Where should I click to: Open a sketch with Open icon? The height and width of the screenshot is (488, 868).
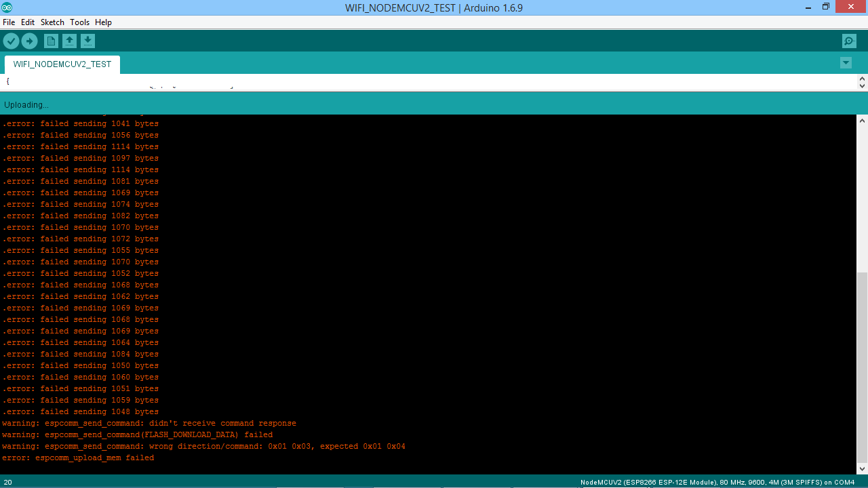(69, 41)
